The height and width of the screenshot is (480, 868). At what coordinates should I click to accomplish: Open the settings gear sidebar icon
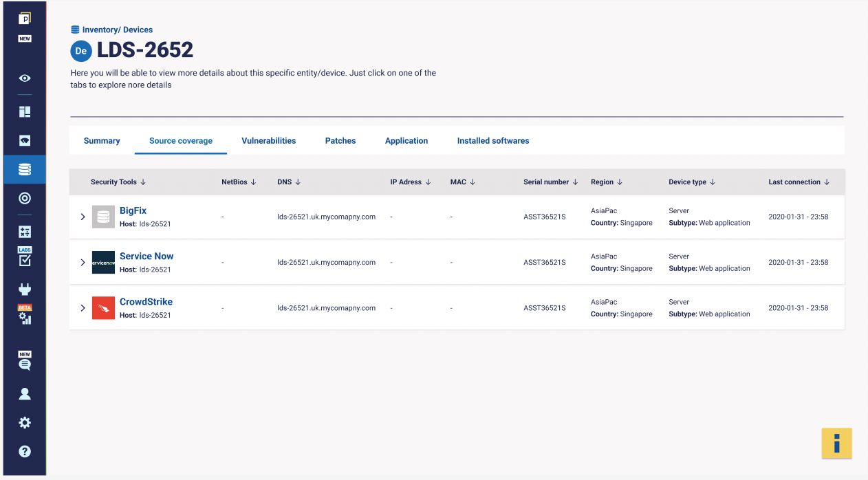(x=25, y=423)
